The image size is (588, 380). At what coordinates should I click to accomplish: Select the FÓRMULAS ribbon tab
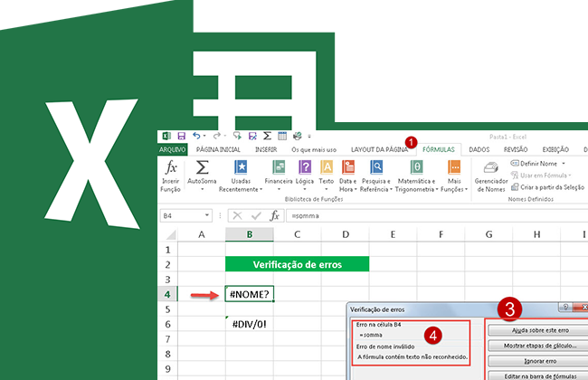[439, 149]
